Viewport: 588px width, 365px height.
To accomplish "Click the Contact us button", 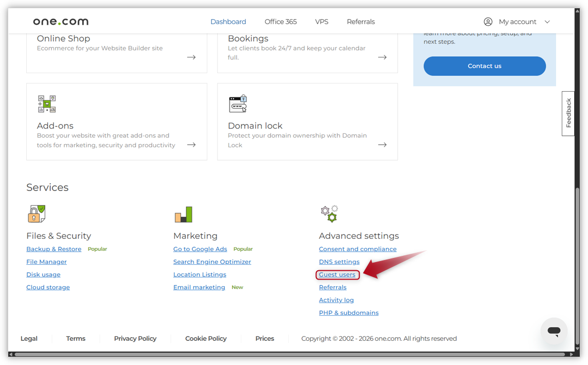I will click(x=484, y=66).
